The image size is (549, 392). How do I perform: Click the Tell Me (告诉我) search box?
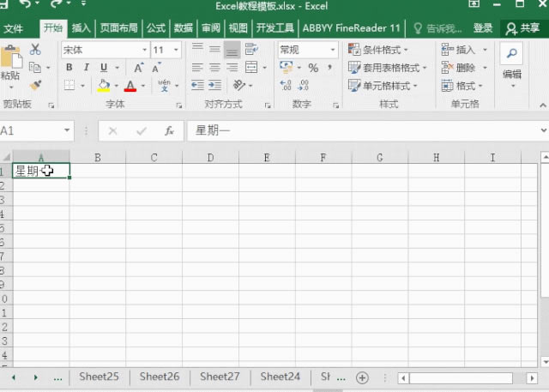coord(437,28)
